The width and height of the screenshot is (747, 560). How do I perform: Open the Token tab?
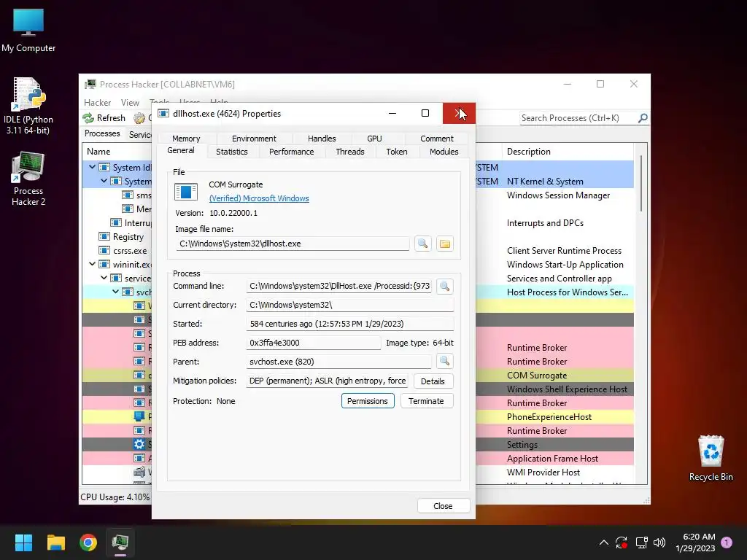(396, 152)
